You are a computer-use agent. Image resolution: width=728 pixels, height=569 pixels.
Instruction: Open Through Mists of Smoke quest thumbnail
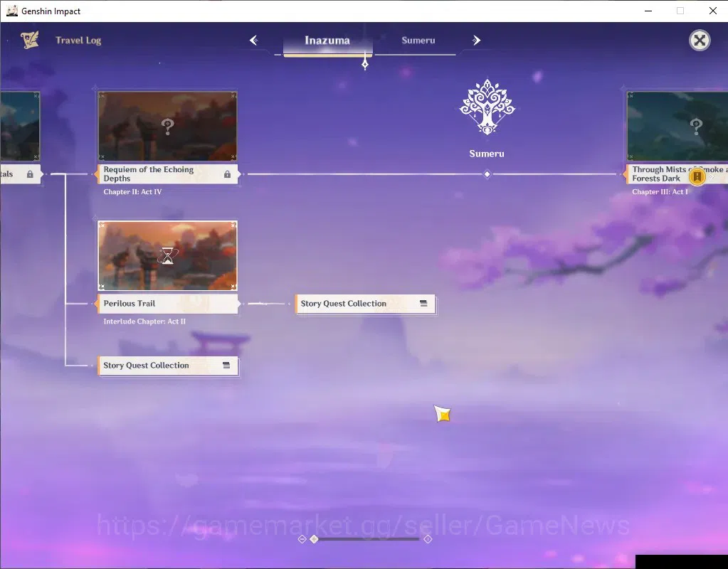pyautogui.click(x=677, y=126)
